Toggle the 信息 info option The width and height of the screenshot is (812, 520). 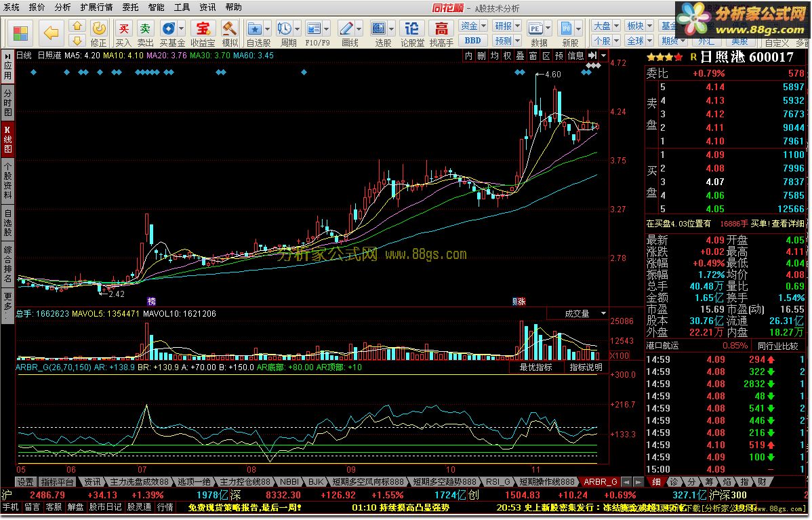coord(576,56)
